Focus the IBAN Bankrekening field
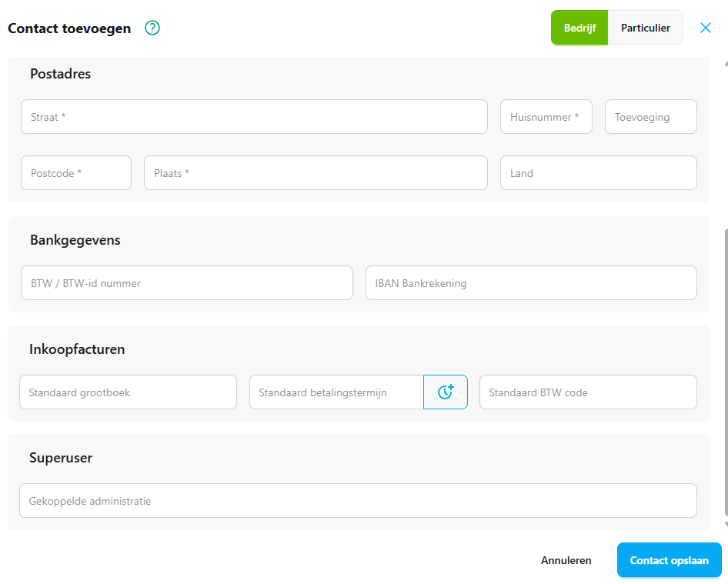 (x=531, y=282)
